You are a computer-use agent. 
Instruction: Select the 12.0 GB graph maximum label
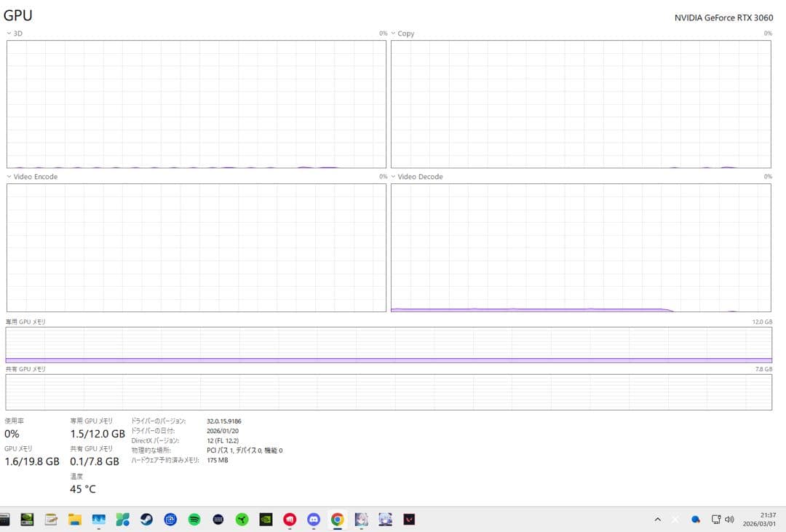pos(762,322)
